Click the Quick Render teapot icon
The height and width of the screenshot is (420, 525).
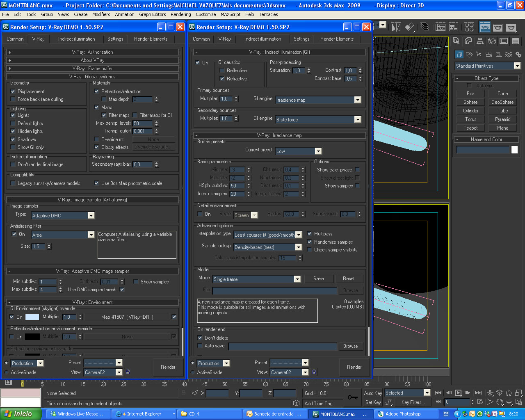(511, 27)
